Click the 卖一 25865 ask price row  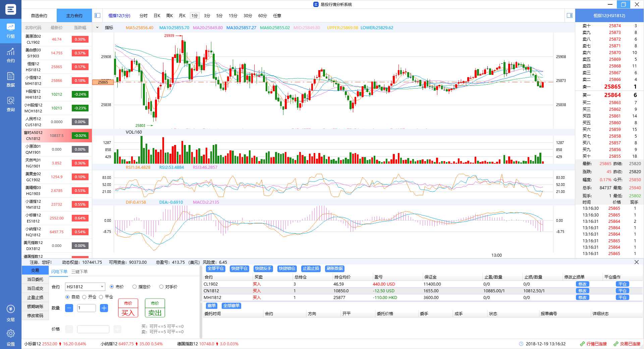609,87
